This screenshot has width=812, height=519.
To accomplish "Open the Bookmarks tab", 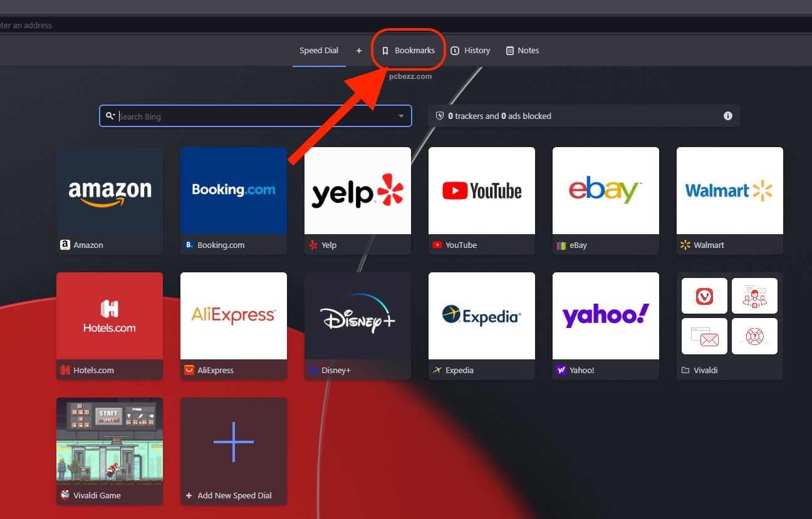I will click(409, 51).
